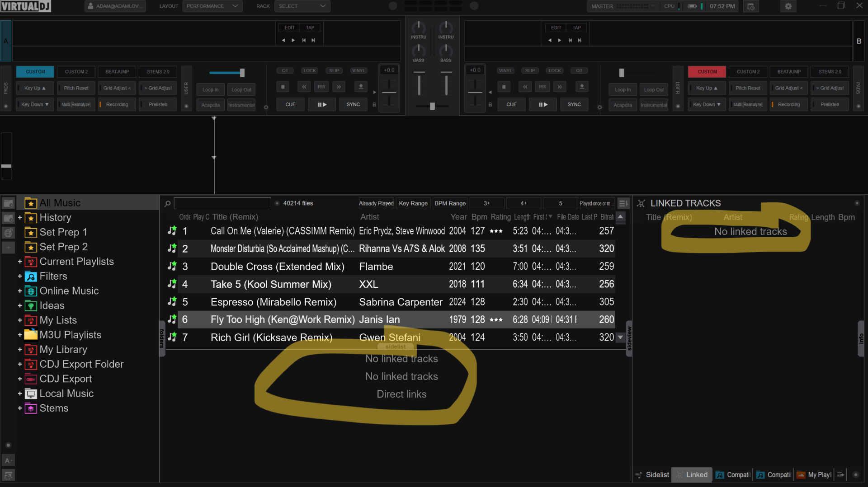Expand the My Library folder
This screenshot has height=487, width=868.
pos(20,350)
